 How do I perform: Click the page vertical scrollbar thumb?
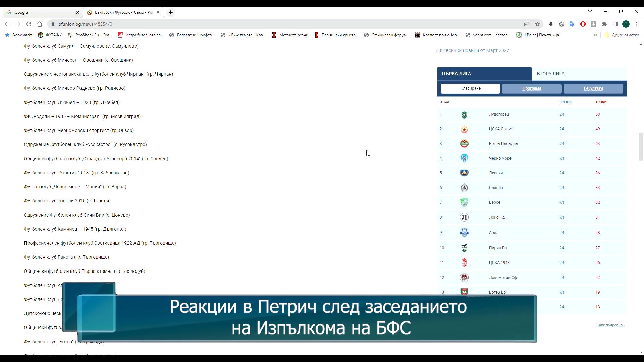coord(641,147)
